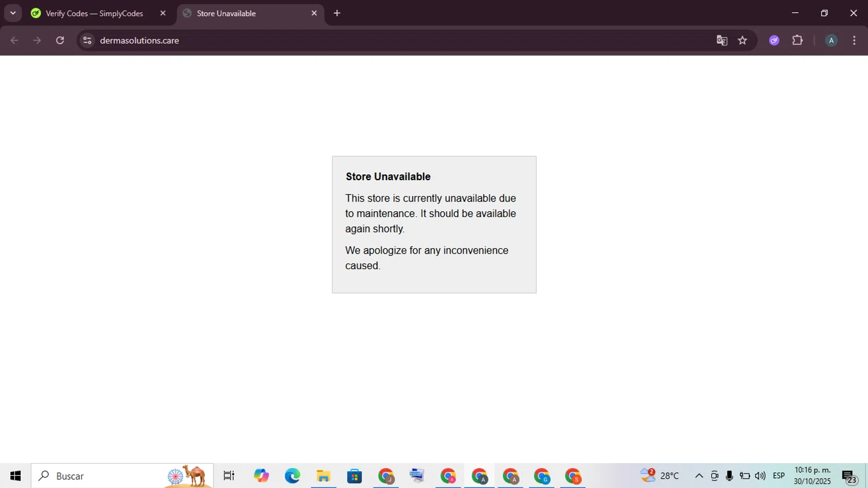Bookmark this page with the star icon
This screenshot has height=488, width=868.
(x=742, y=41)
